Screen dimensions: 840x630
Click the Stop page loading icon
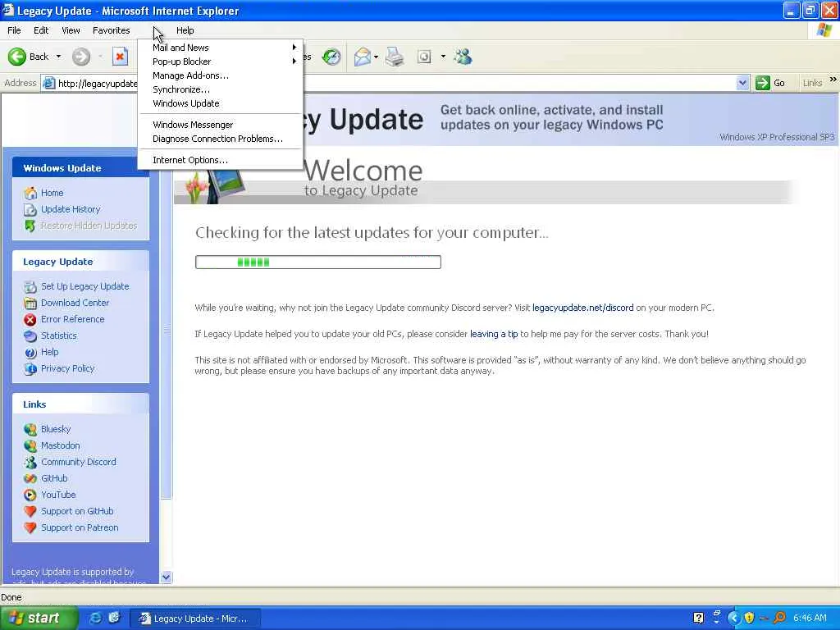click(x=120, y=57)
